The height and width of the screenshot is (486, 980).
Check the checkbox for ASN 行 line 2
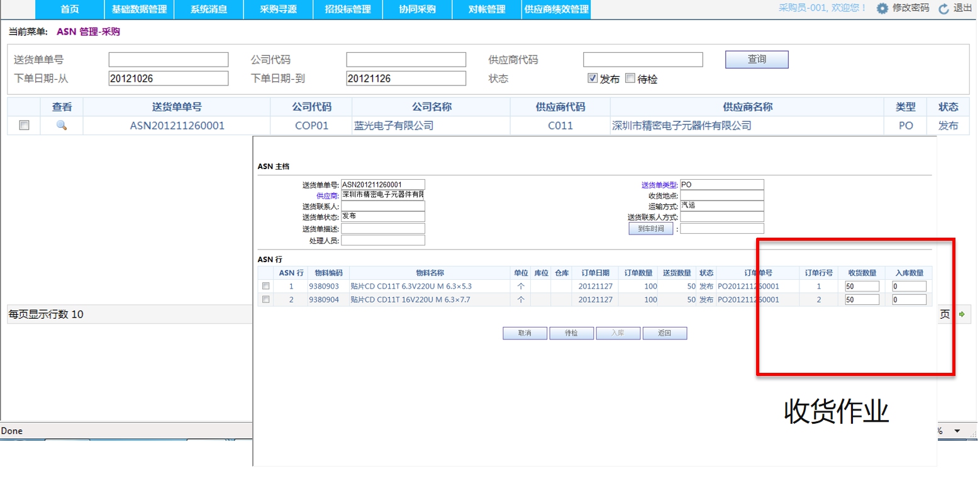coord(266,299)
